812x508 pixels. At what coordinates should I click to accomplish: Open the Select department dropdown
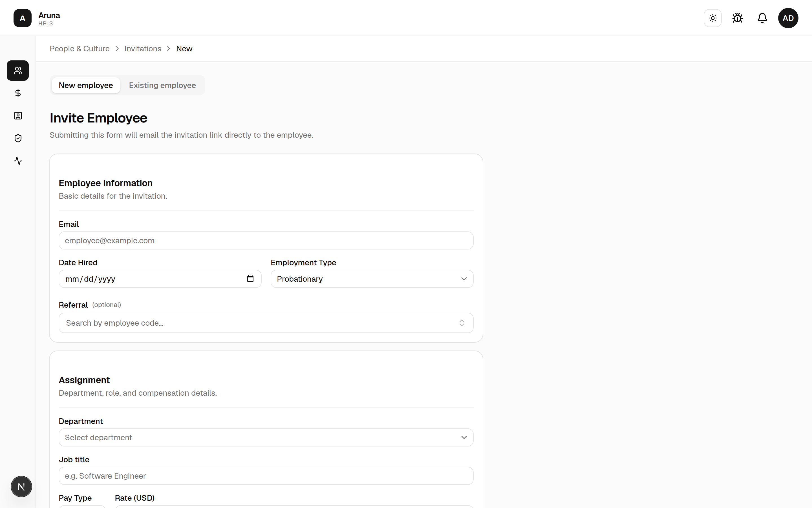[266, 437]
